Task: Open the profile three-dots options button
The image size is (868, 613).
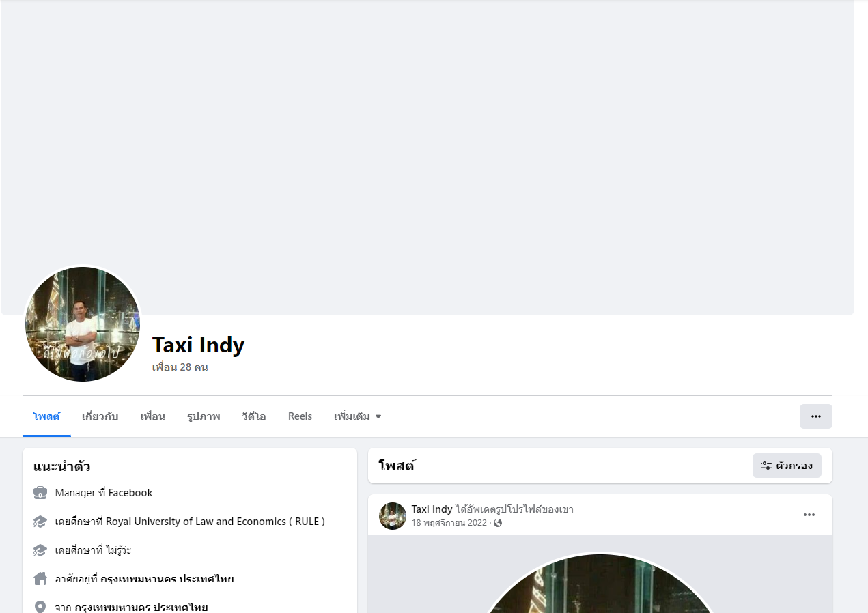Action: (815, 416)
